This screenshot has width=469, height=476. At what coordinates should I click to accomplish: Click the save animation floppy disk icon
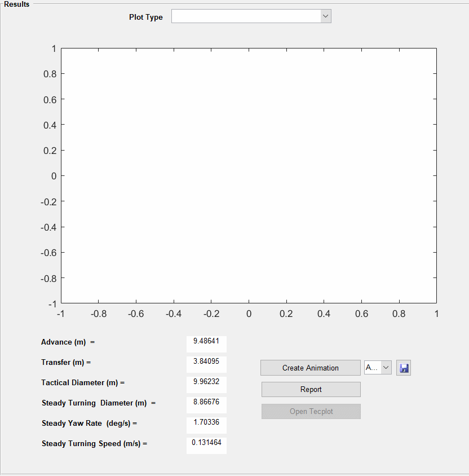(403, 367)
